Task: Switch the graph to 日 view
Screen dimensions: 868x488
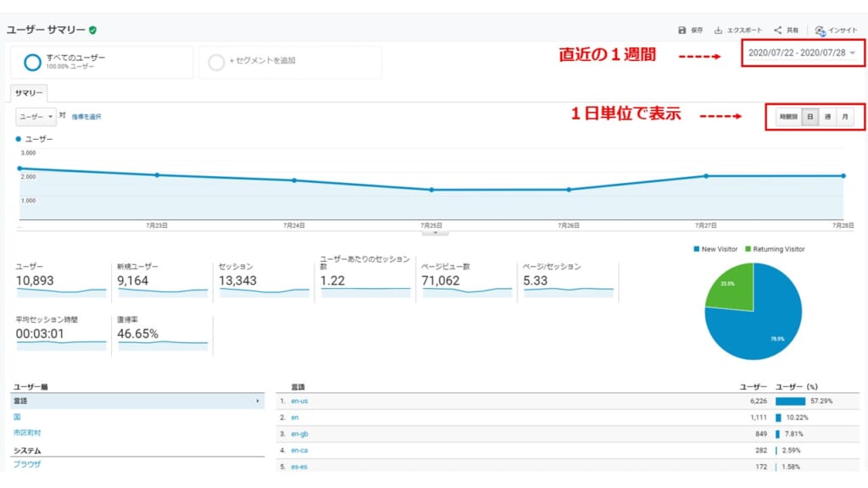Action: click(x=810, y=117)
